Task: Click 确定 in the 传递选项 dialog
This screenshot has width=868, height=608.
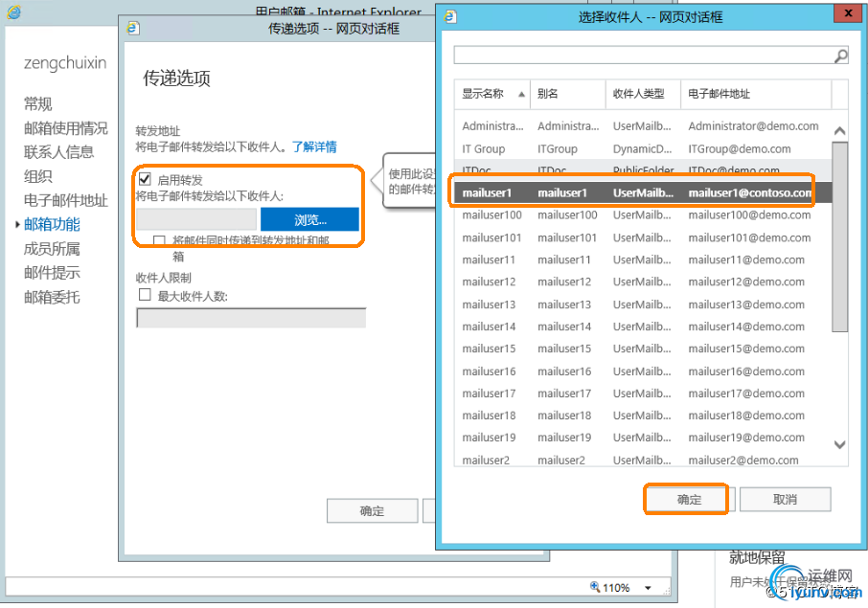Action: [372, 510]
